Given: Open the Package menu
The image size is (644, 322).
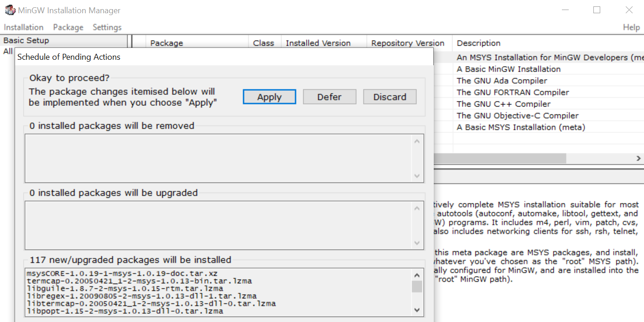Looking at the screenshot, I should (68, 27).
